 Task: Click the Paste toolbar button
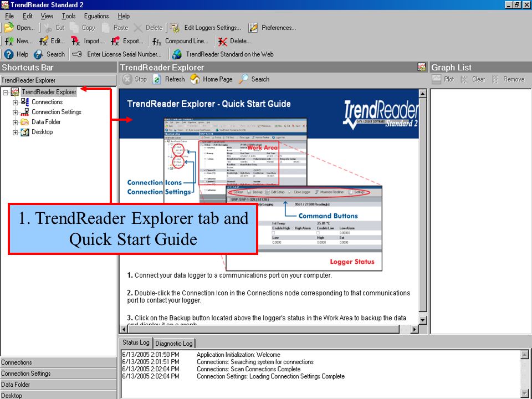click(x=115, y=28)
